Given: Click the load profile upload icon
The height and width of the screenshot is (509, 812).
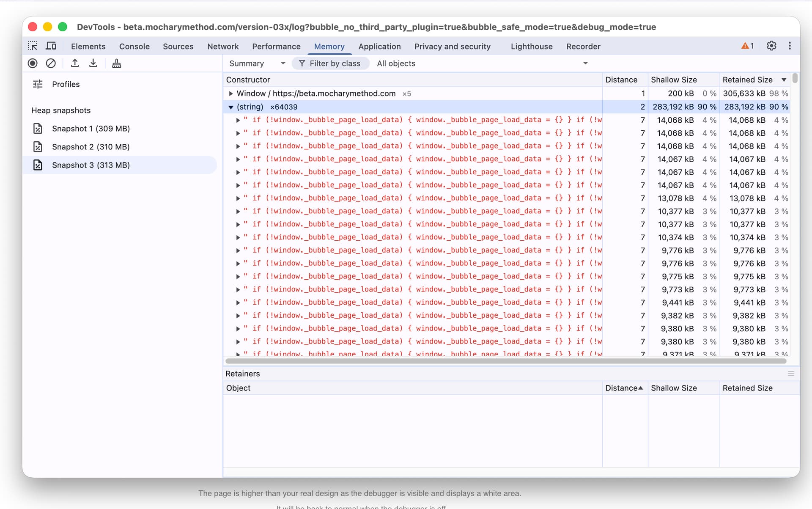Looking at the screenshot, I should [75, 63].
